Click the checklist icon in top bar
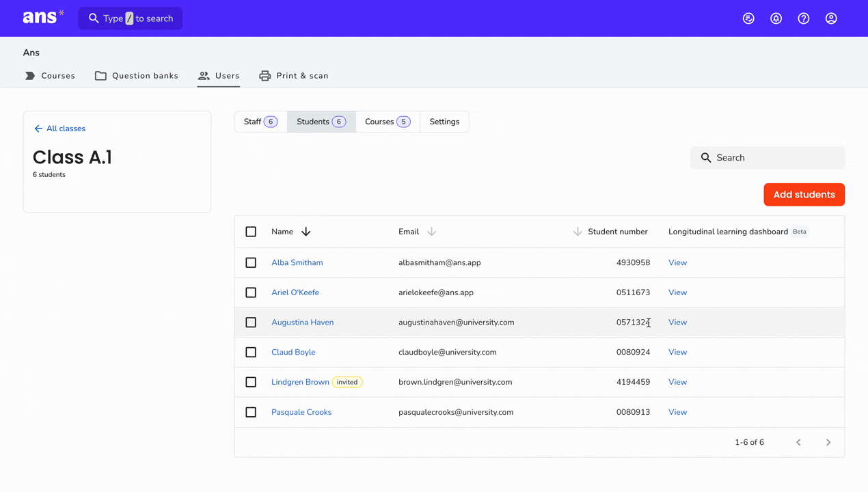 point(748,18)
